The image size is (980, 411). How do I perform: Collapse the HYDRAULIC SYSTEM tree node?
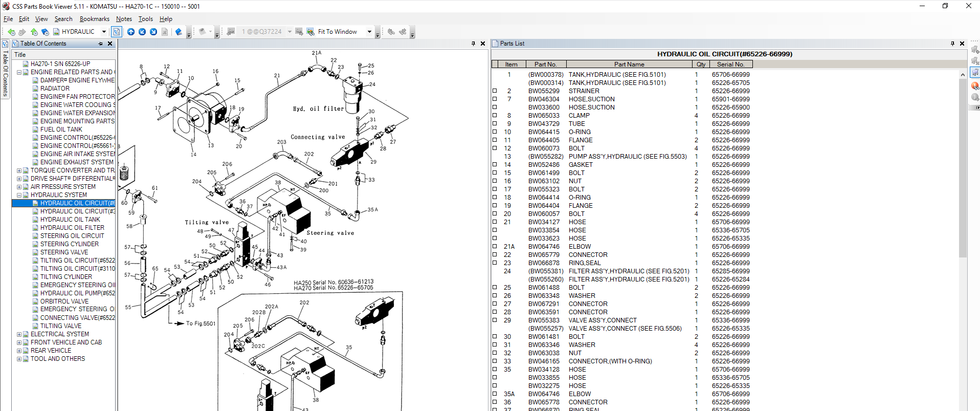19,195
